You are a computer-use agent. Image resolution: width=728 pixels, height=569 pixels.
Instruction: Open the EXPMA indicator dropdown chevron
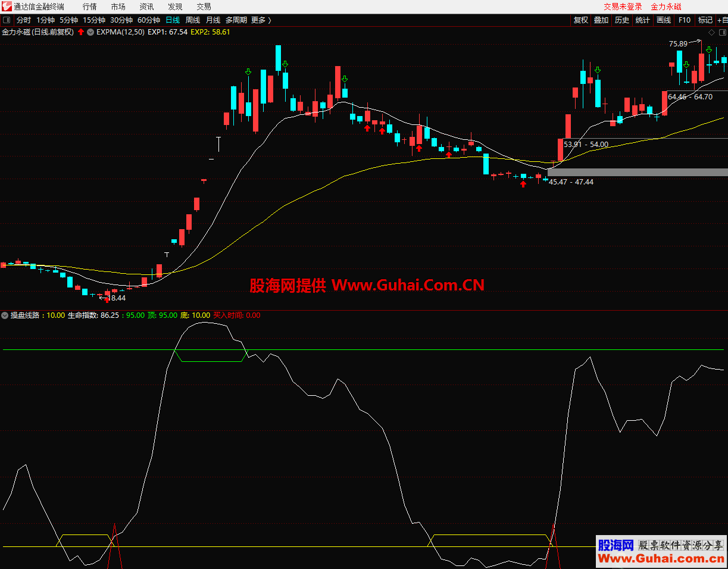90,32
